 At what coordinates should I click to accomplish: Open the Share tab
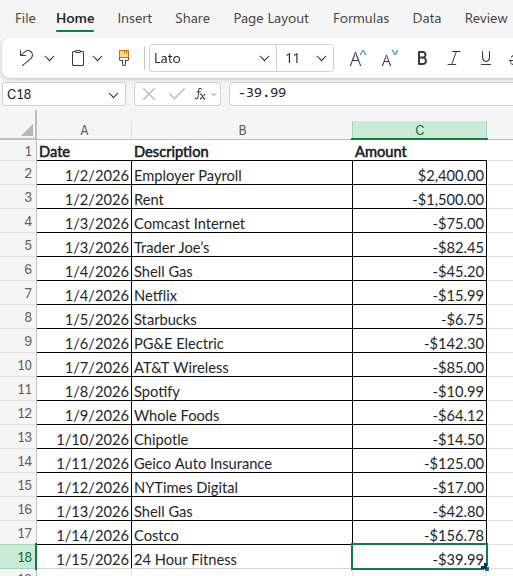[x=192, y=18]
